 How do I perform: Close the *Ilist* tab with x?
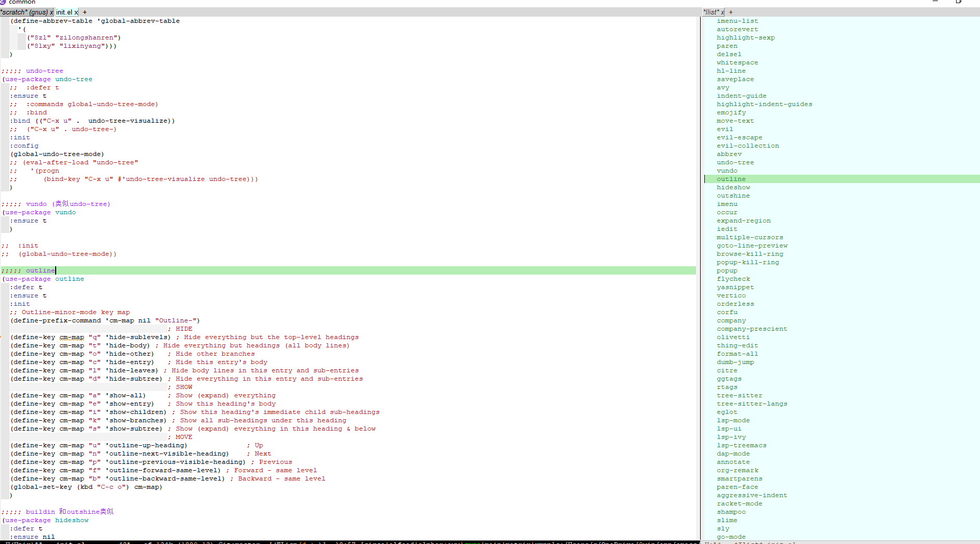click(x=723, y=12)
